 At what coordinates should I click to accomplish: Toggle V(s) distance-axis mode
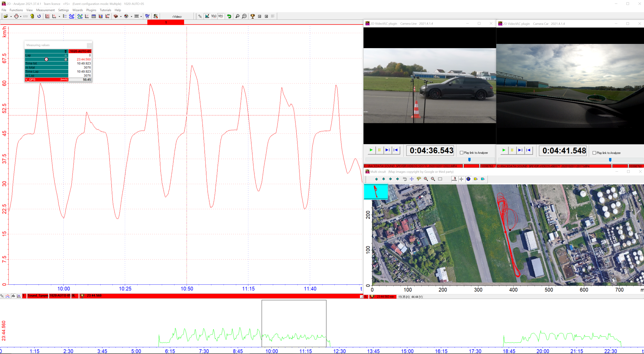click(x=214, y=16)
